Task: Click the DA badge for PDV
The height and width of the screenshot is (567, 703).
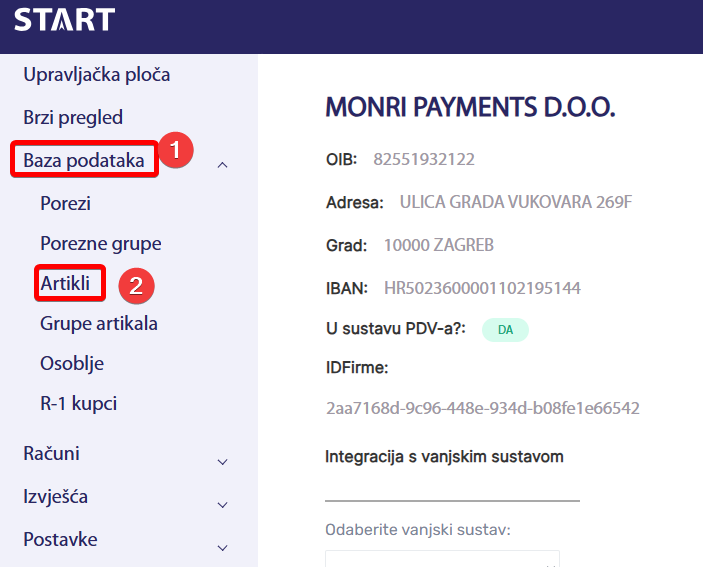Action: (505, 330)
